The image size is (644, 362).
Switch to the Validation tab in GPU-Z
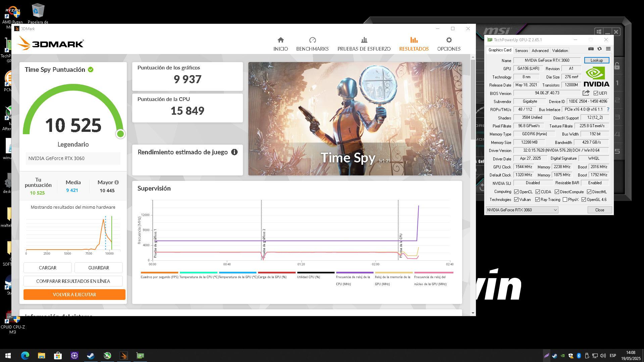(560, 51)
